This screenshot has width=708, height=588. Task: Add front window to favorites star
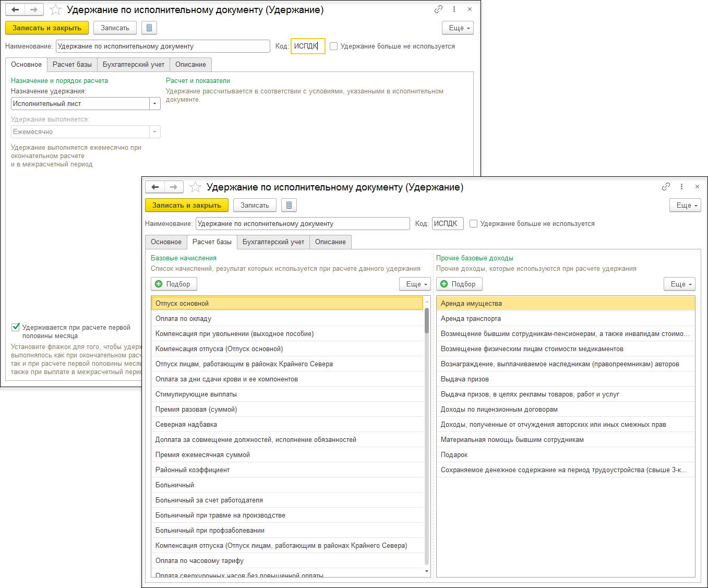point(195,187)
